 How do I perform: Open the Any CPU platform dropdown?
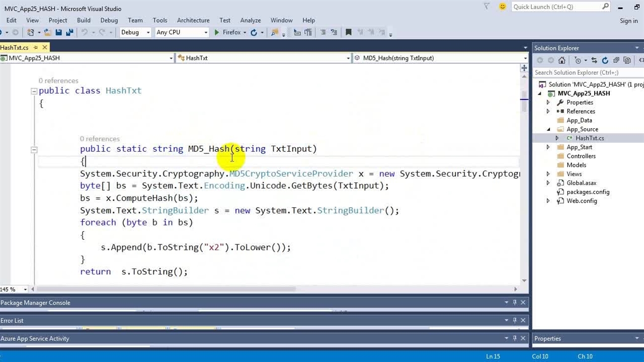click(182, 32)
